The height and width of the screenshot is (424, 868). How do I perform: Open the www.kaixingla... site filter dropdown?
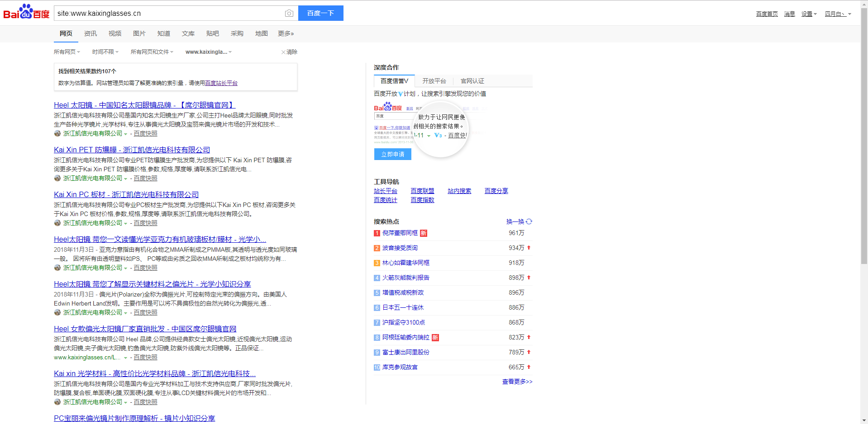point(209,52)
